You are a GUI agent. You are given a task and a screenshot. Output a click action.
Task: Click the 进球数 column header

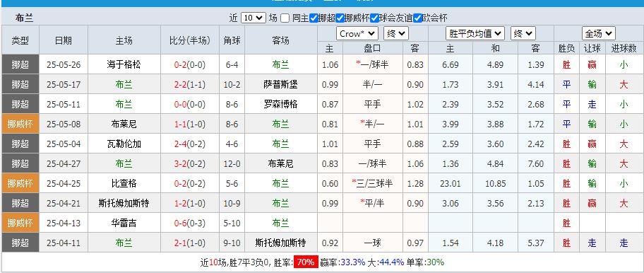pyautogui.click(x=624, y=49)
